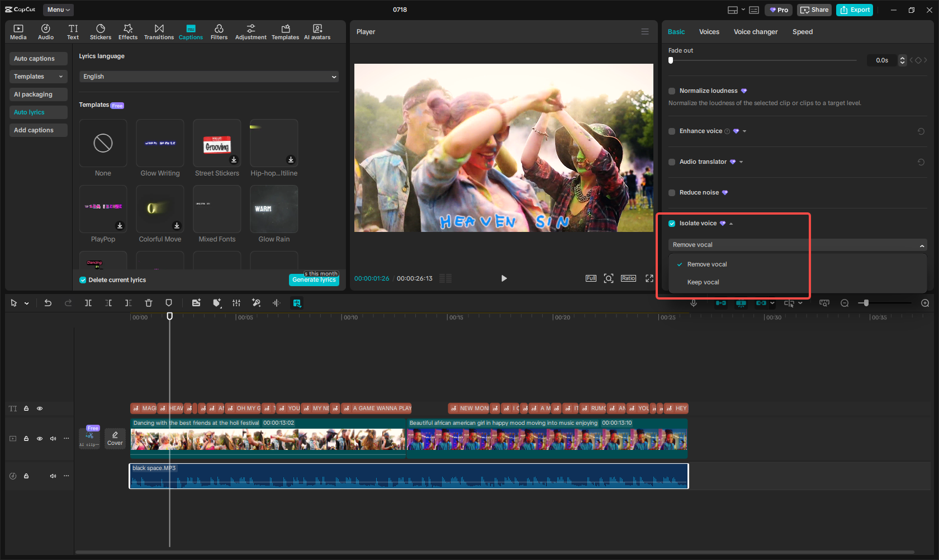
Task: Uncheck the Isolate voice checkbox
Action: (x=672, y=224)
